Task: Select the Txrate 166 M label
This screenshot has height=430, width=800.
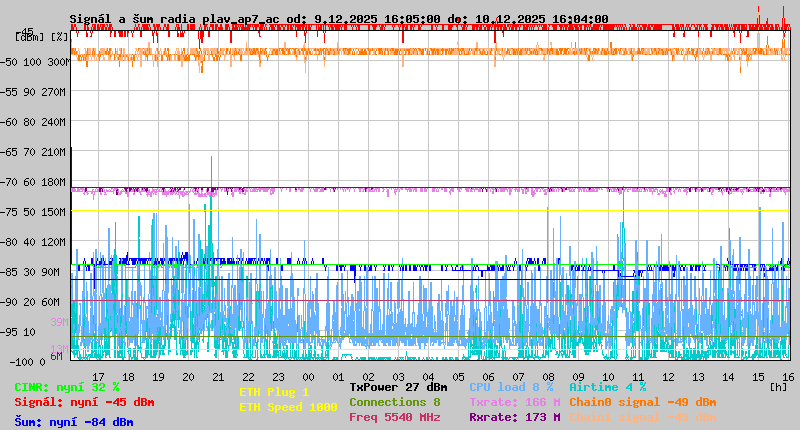Action: pos(514,402)
